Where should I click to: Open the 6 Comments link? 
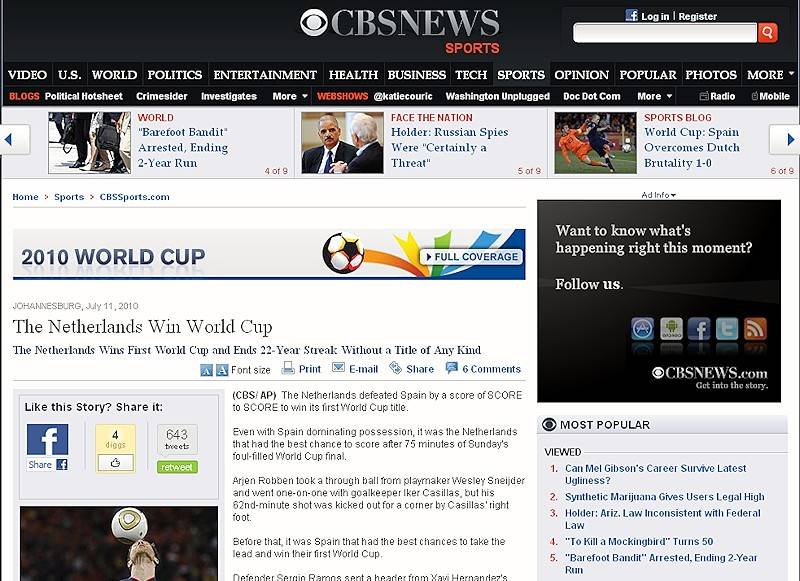point(490,369)
